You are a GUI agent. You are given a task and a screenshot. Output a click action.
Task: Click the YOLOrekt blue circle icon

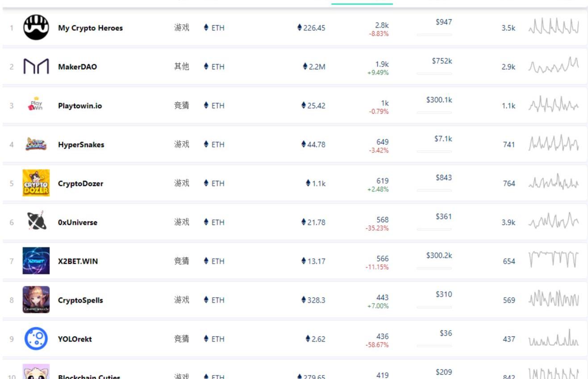point(36,338)
